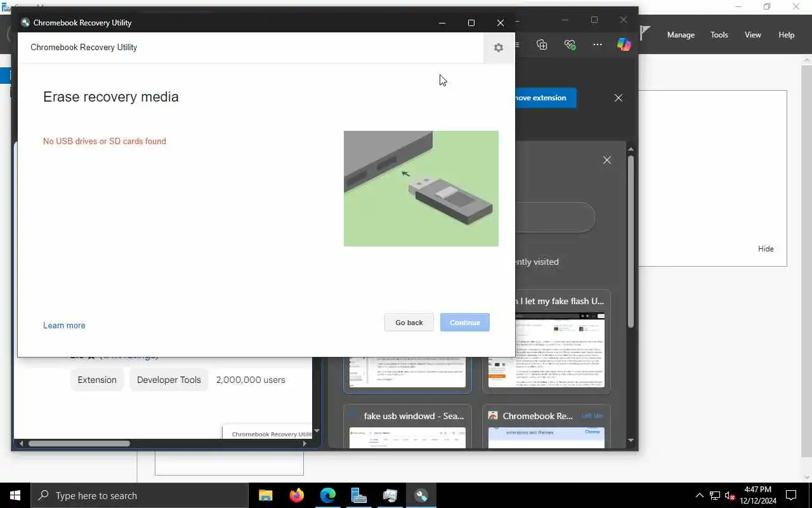Open the Help menu in Server Manager

click(787, 35)
